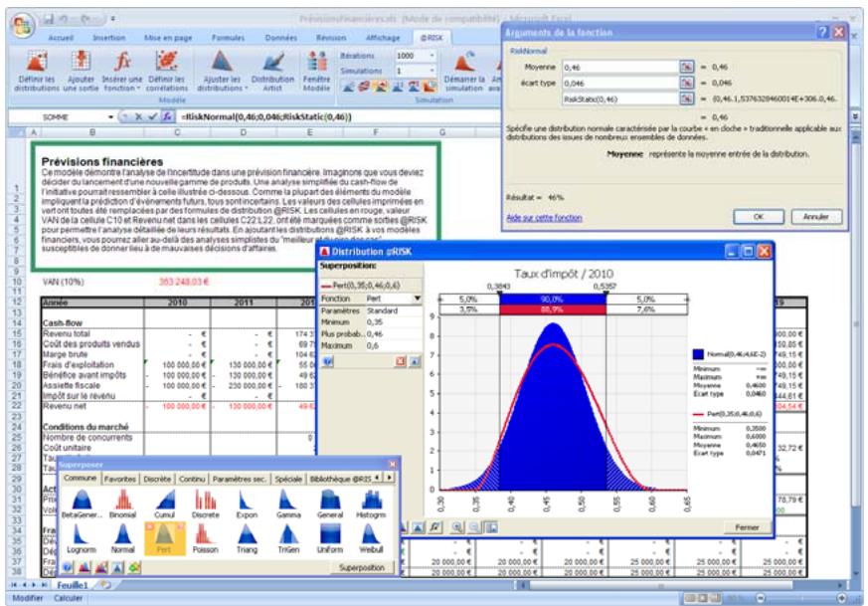The height and width of the screenshot is (606, 868).
Task: Switch to the Discrète tab
Action: click(x=157, y=479)
